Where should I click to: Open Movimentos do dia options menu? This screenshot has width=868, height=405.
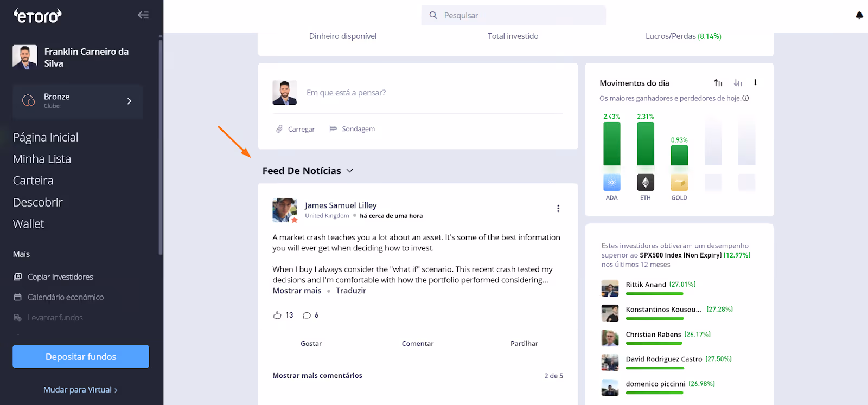click(x=755, y=82)
